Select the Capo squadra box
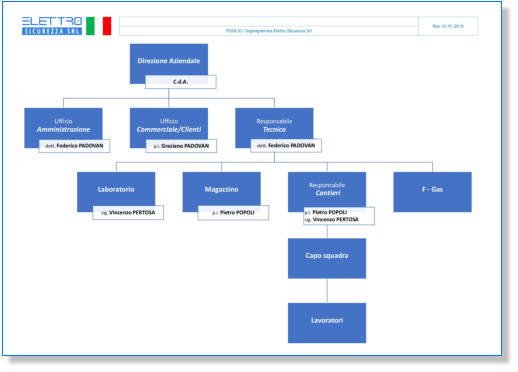The height and width of the screenshot is (372, 518). pyautogui.click(x=327, y=258)
